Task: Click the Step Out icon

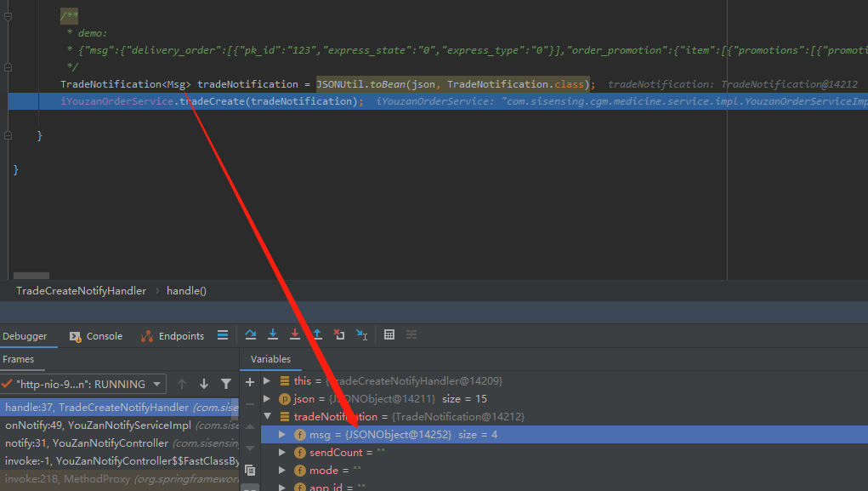Action: click(x=318, y=334)
